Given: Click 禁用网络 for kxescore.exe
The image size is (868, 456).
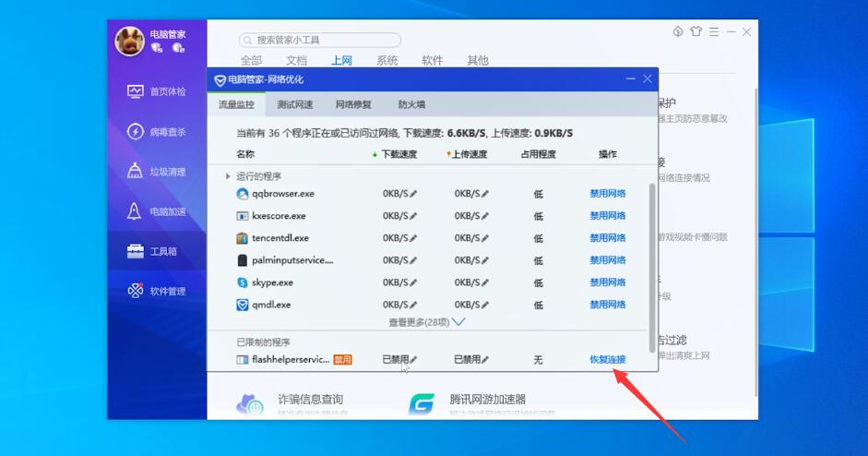Looking at the screenshot, I should pyautogui.click(x=607, y=215).
